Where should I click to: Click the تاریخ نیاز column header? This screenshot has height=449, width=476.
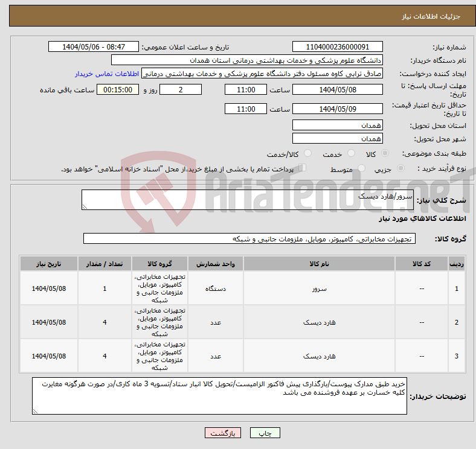coord(49,264)
